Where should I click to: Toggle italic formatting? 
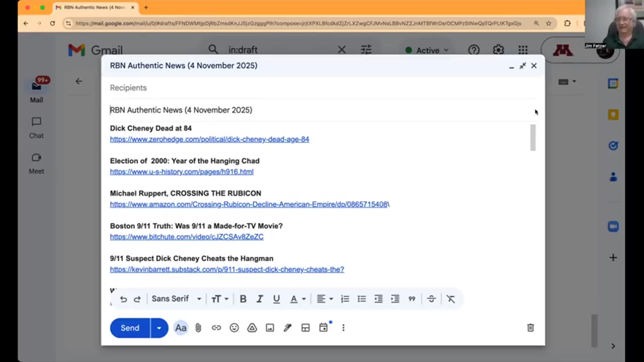(x=260, y=299)
